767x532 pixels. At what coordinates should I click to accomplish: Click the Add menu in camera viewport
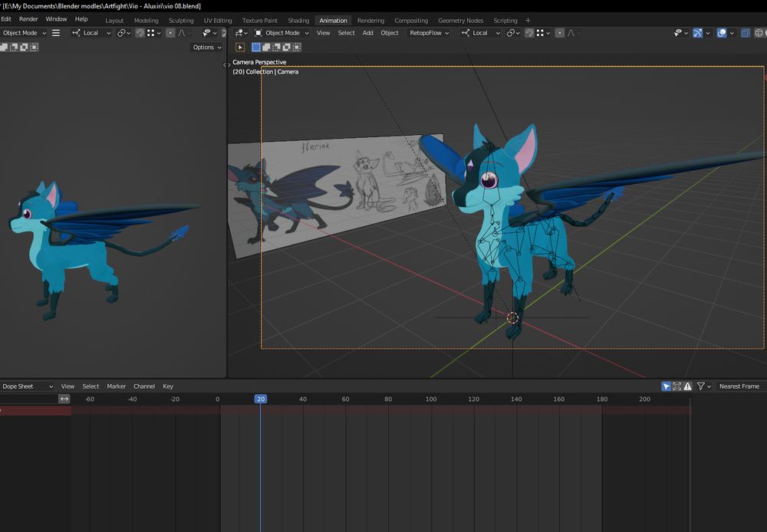[368, 33]
